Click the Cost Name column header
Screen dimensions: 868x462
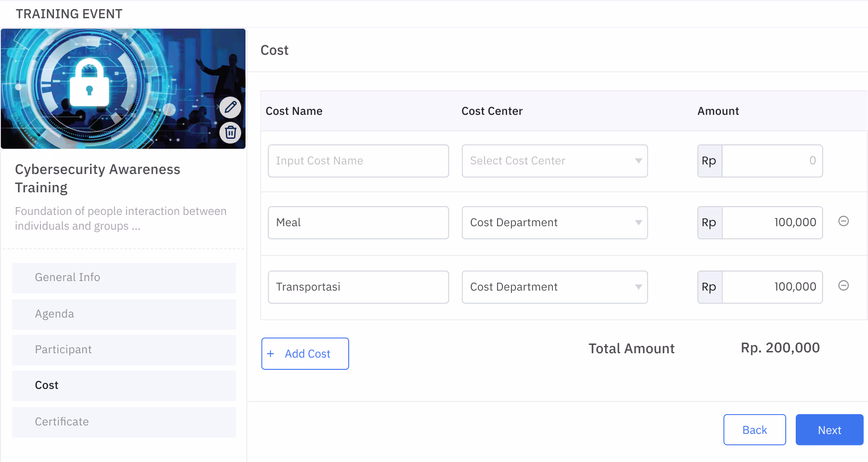pyautogui.click(x=294, y=111)
